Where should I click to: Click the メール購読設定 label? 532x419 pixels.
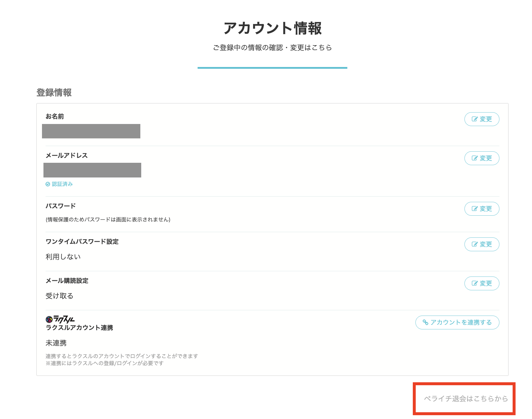coord(67,281)
